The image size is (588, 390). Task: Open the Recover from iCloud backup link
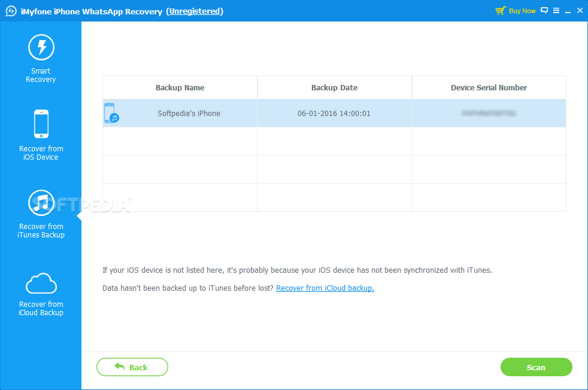pos(325,288)
